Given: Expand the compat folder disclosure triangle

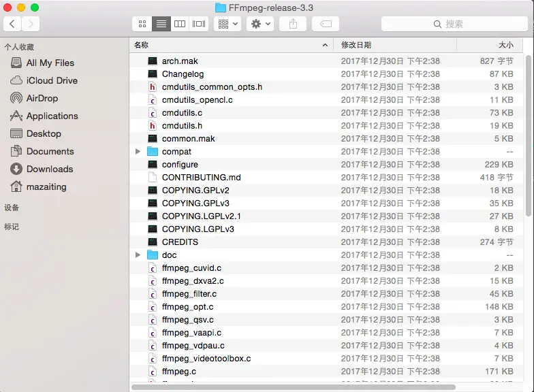Looking at the screenshot, I should click(x=138, y=151).
